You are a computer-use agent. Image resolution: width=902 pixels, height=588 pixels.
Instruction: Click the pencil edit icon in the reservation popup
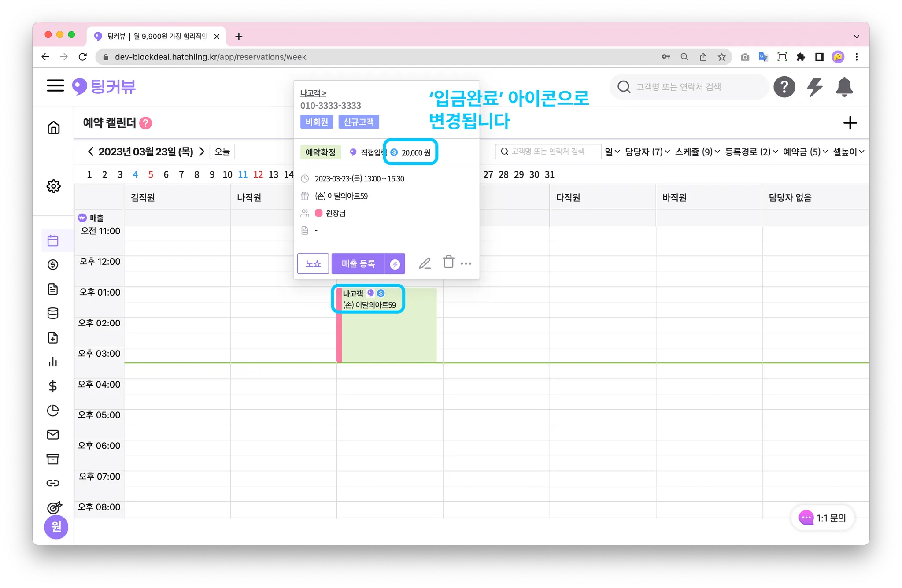(x=425, y=263)
